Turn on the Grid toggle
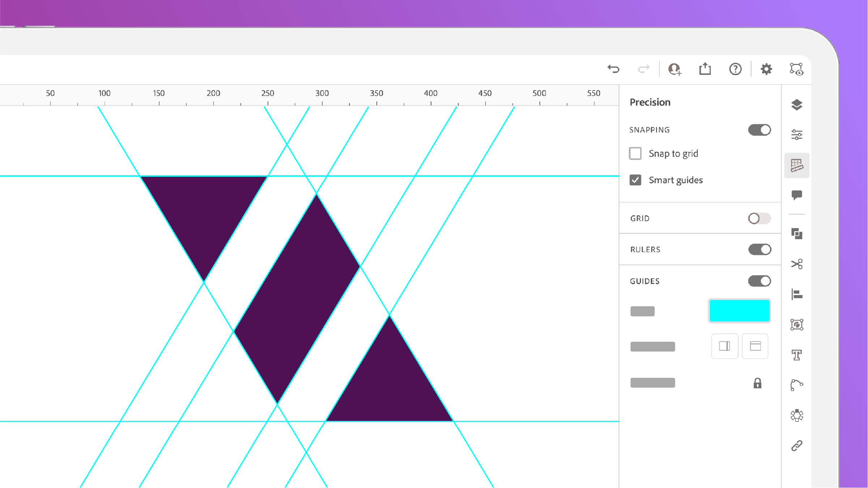The image size is (868, 488). 759,218
